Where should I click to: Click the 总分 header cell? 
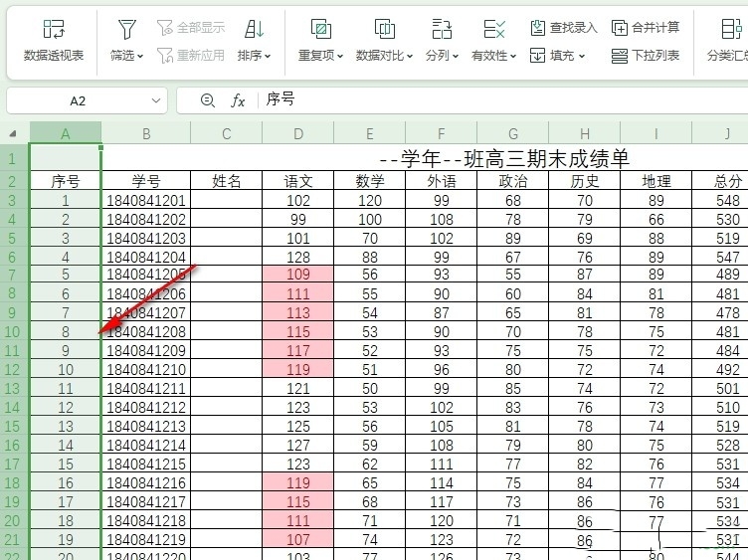720,181
